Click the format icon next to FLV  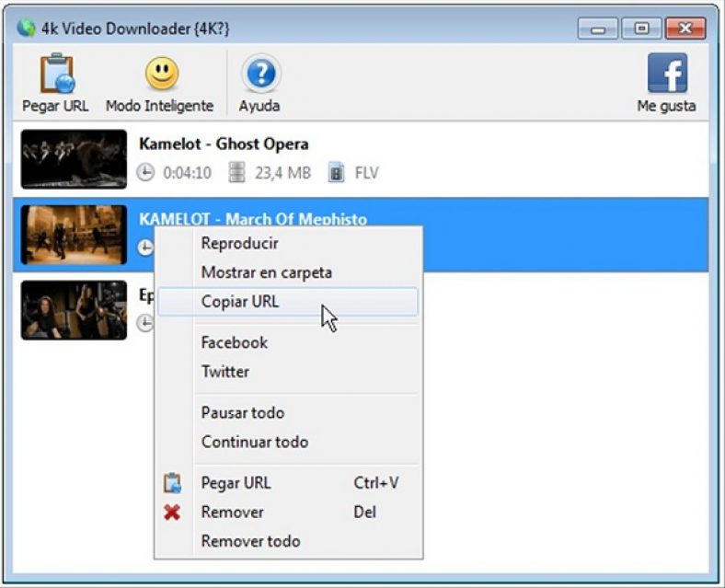tap(336, 172)
